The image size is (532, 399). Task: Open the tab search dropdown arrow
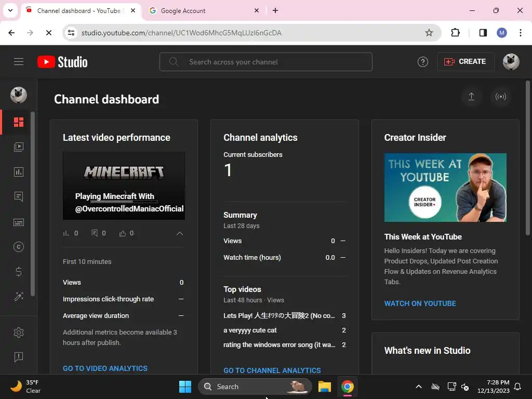point(10,10)
